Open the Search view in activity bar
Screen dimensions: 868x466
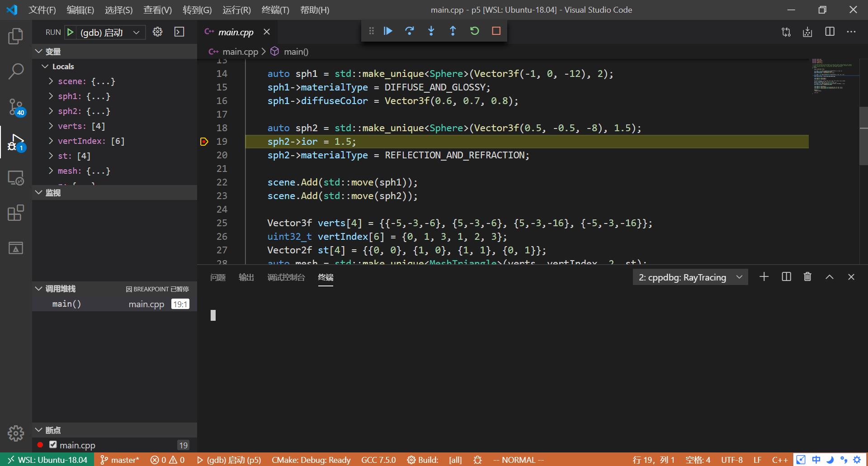coord(16,71)
